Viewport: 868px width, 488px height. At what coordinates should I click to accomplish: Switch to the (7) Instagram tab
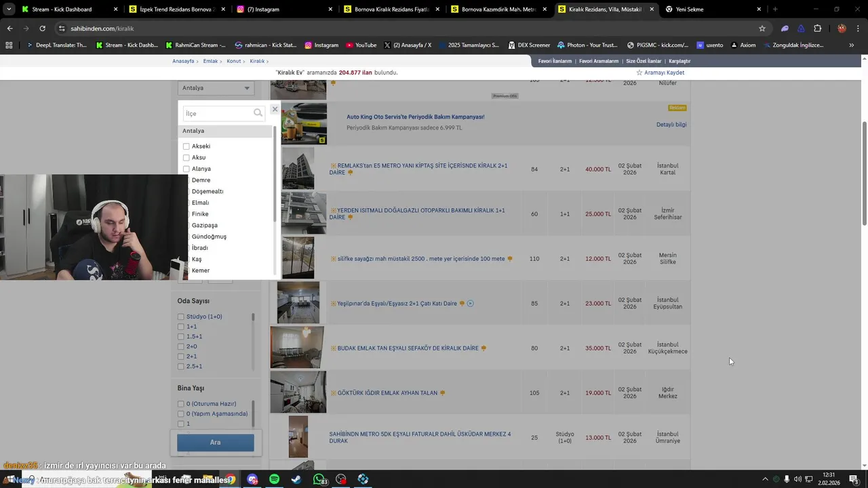[x=285, y=9]
